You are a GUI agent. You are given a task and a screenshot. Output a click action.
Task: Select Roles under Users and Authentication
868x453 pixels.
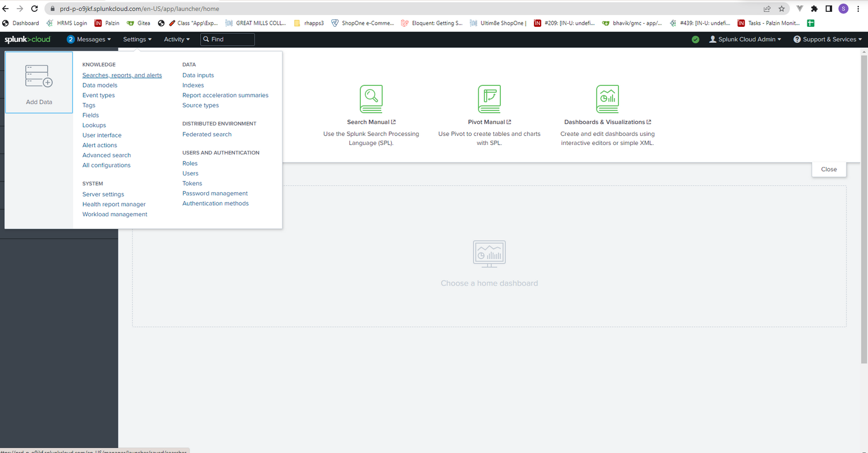189,163
